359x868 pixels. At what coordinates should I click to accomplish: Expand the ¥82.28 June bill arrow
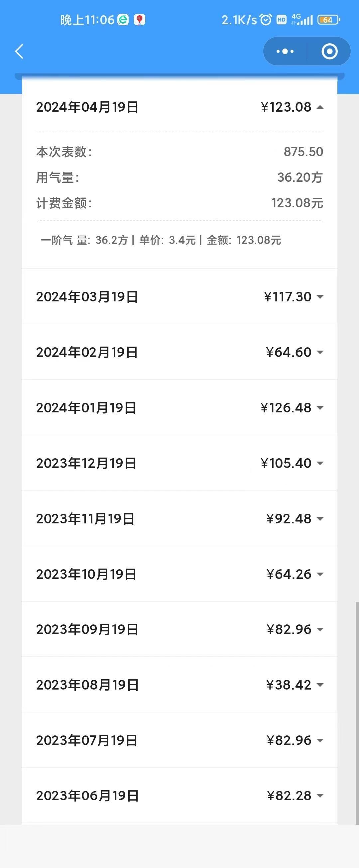[x=320, y=796]
